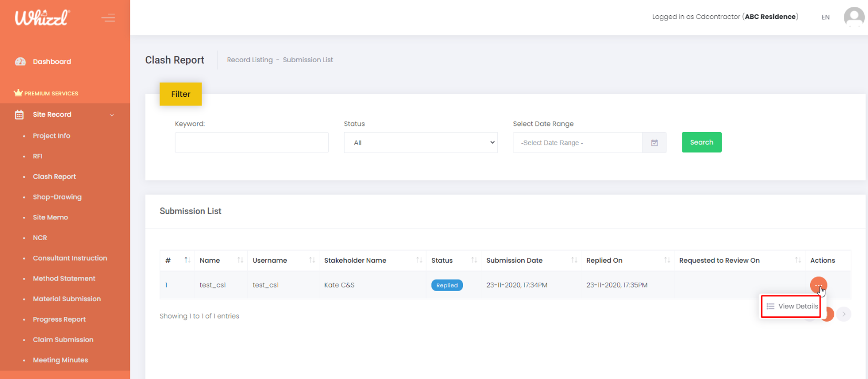Select View Details from actions menu
This screenshot has height=379, width=868.
(792, 306)
